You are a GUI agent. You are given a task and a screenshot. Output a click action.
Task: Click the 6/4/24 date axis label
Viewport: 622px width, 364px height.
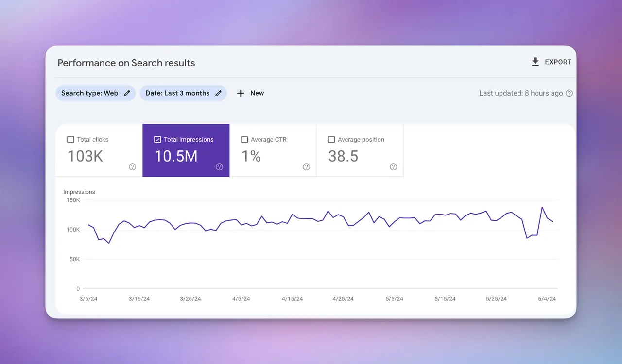click(x=547, y=299)
